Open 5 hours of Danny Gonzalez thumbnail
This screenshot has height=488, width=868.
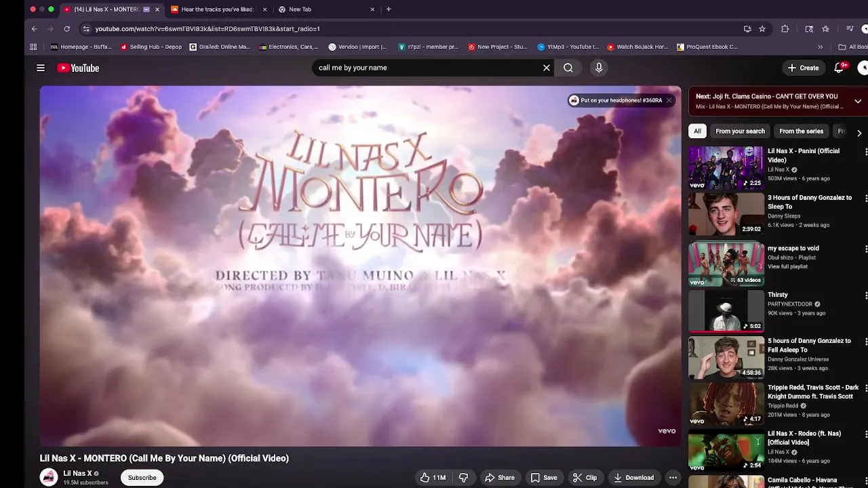[726, 357]
